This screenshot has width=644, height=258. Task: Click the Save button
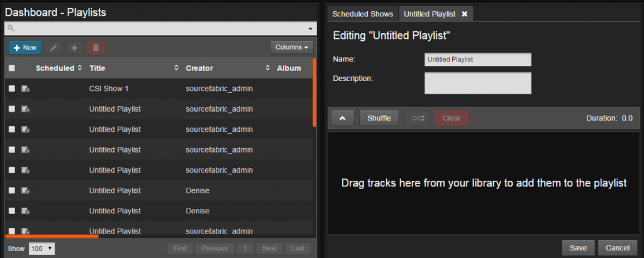coord(579,248)
